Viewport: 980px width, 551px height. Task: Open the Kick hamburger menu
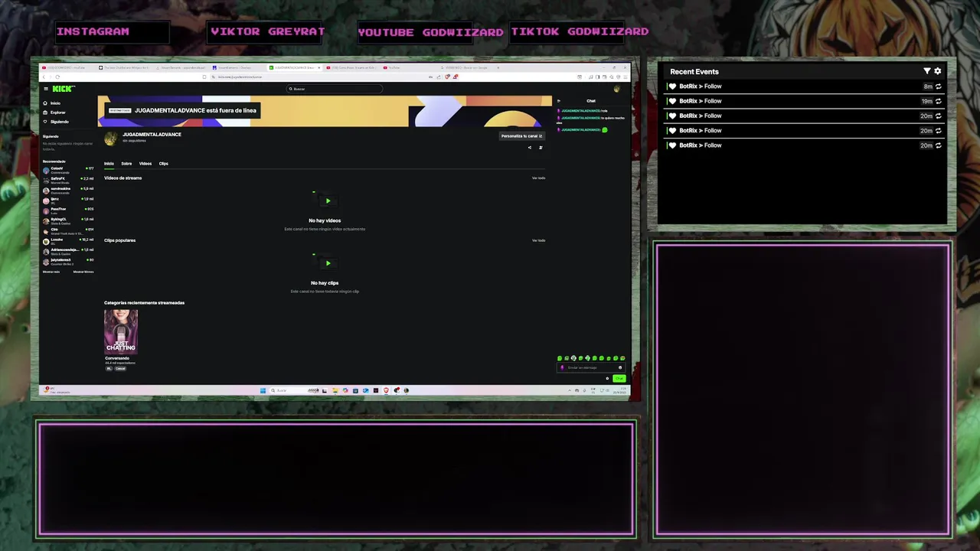[x=45, y=89]
